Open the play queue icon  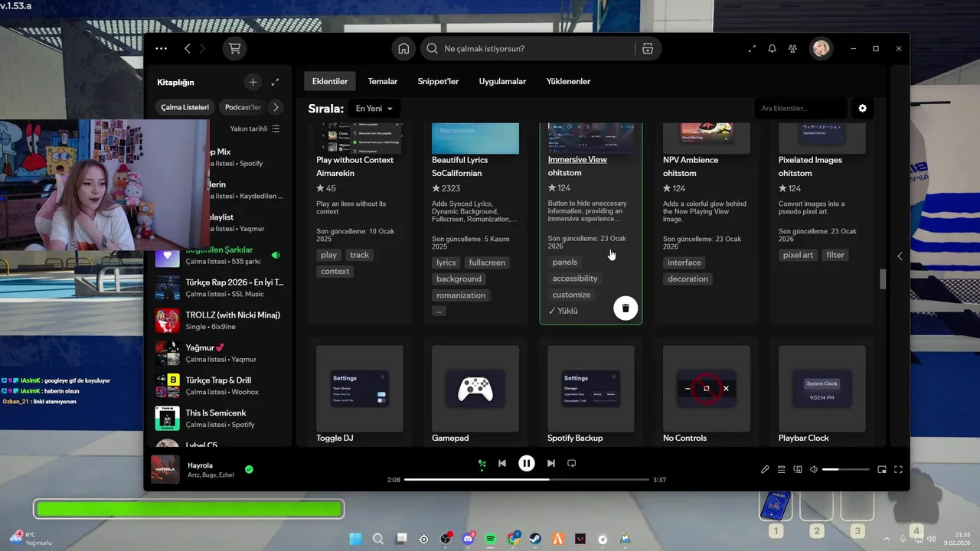pyautogui.click(x=782, y=469)
